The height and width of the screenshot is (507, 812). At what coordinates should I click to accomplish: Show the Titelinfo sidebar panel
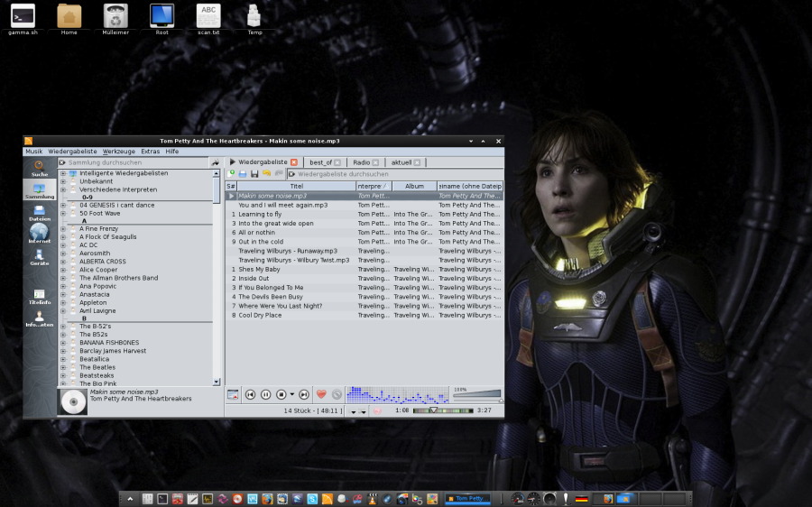tap(40, 297)
